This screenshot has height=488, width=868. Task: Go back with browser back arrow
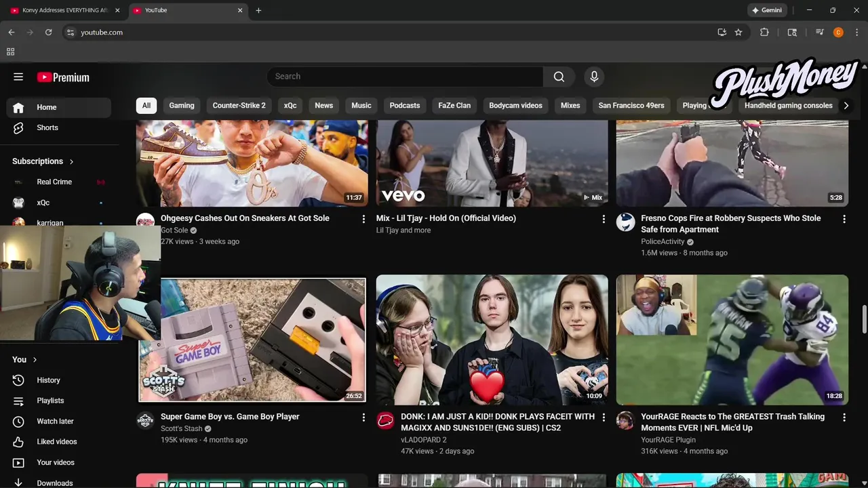coord(12,32)
